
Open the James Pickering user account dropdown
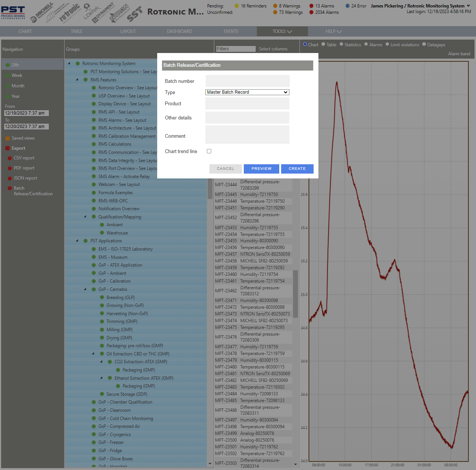(420, 6)
